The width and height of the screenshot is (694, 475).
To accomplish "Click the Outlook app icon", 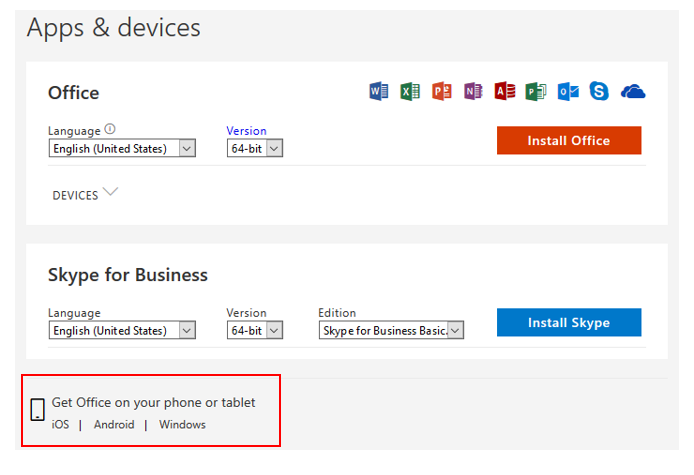I will click(x=568, y=91).
